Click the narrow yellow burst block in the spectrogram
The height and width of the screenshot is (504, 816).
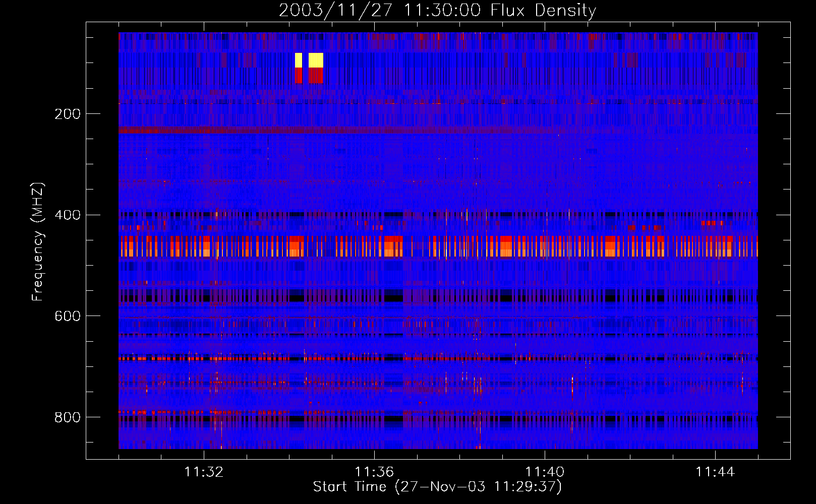click(x=299, y=60)
